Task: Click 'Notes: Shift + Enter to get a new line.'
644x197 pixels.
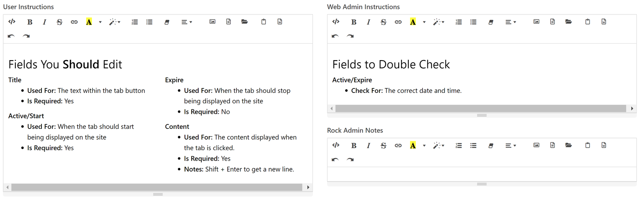Action: tap(239, 170)
